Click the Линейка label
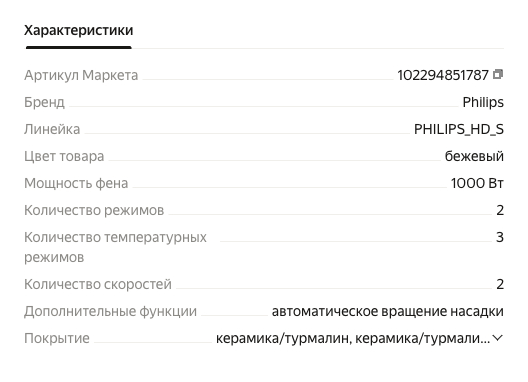 coord(52,129)
